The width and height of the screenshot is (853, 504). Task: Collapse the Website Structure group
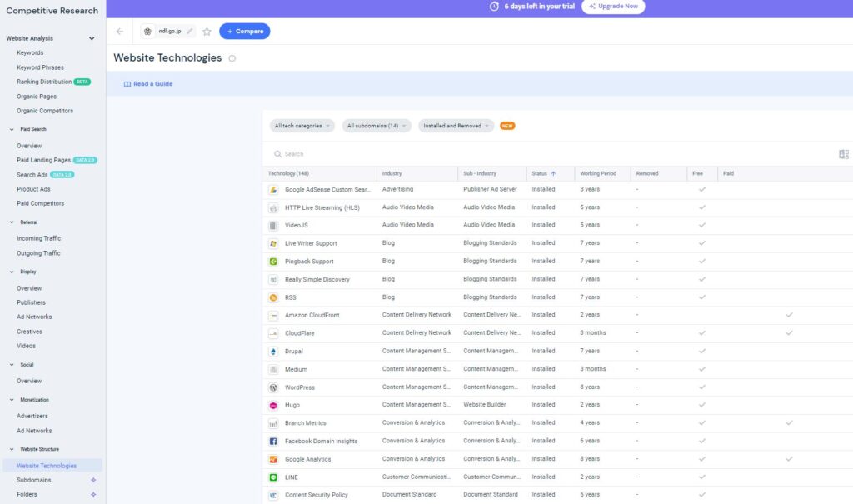click(12, 450)
